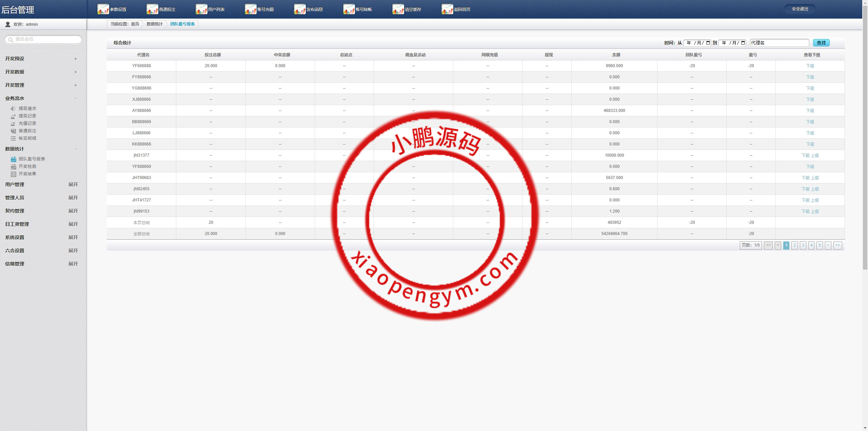868x431 pixels.
Task: Click the 团队盈亏 column header
Action: pos(693,55)
